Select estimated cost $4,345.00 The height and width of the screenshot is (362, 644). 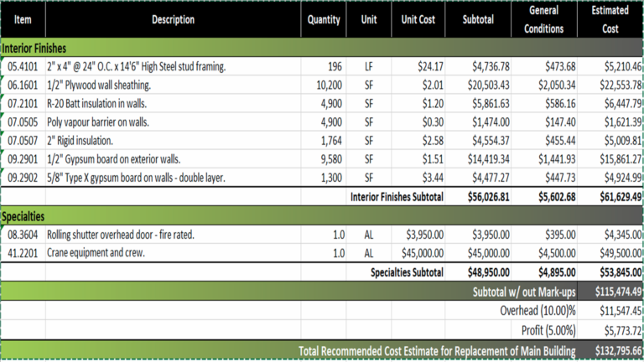[x=622, y=235]
